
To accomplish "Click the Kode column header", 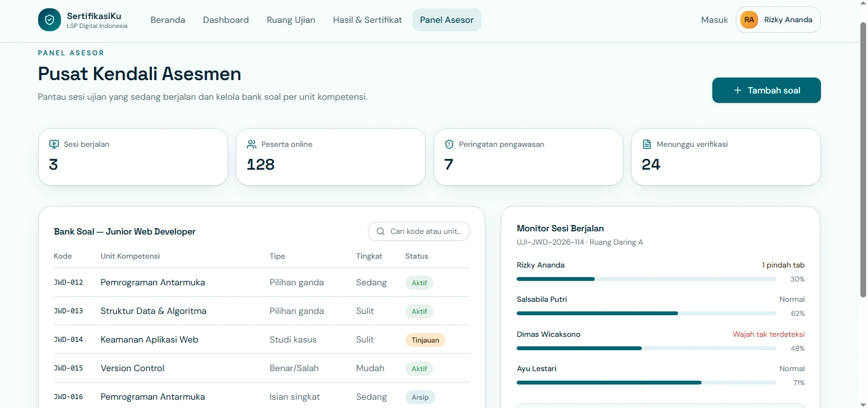I will tap(63, 256).
